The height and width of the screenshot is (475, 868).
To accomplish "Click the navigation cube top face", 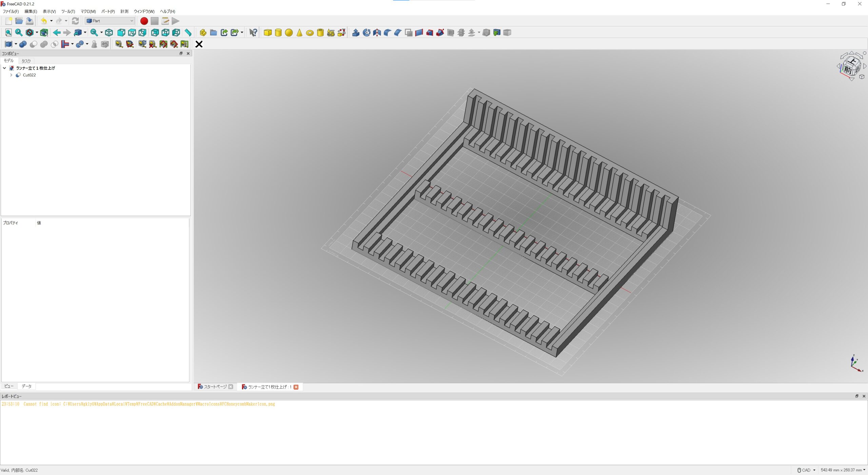I will (852, 61).
